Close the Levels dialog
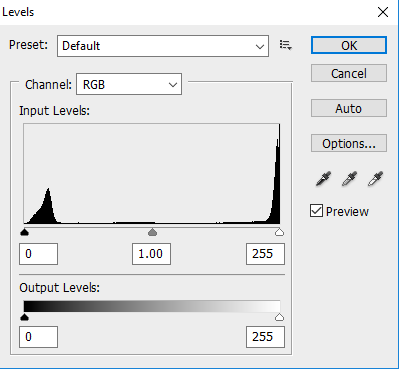The height and width of the screenshot is (369, 399). (383, 12)
